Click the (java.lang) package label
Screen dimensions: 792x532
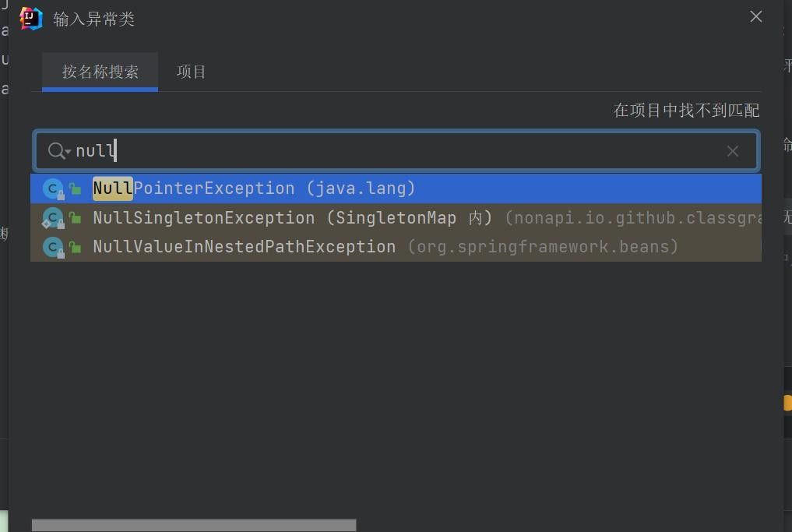click(x=361, y=188)
